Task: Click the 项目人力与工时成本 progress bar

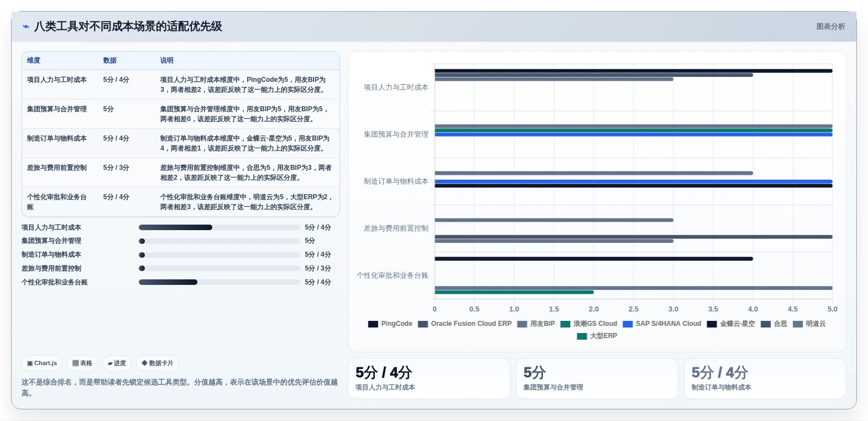Action: pos(219,227)
